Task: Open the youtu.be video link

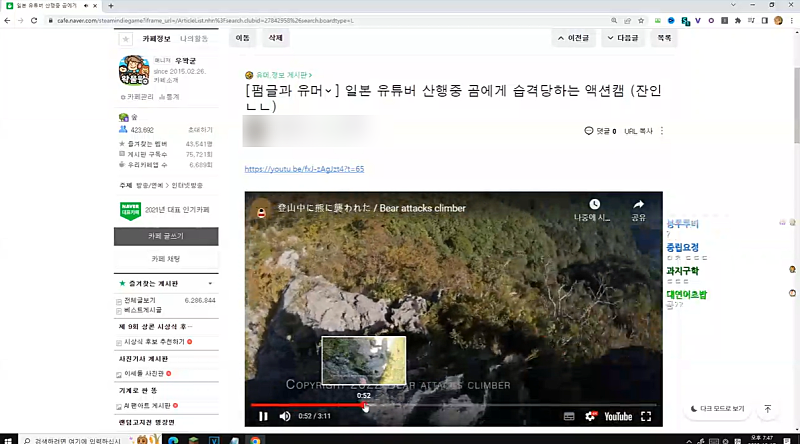Action: 304,169
